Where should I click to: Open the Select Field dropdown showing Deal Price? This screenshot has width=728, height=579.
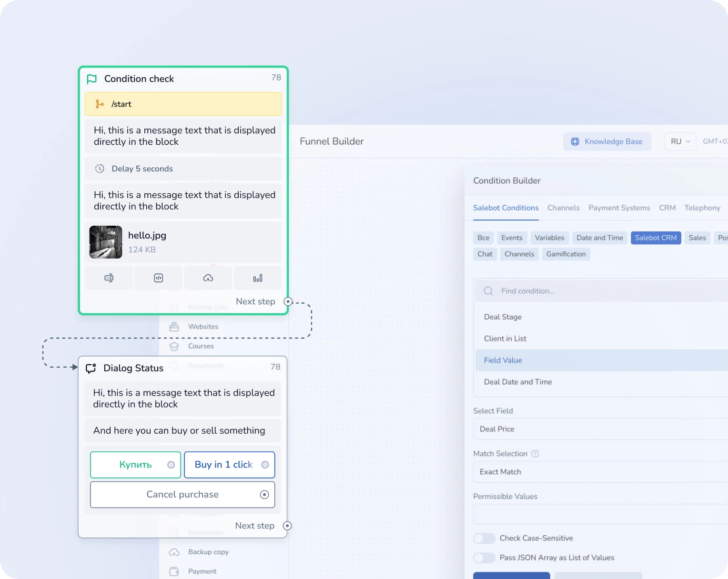pos(600,429)
